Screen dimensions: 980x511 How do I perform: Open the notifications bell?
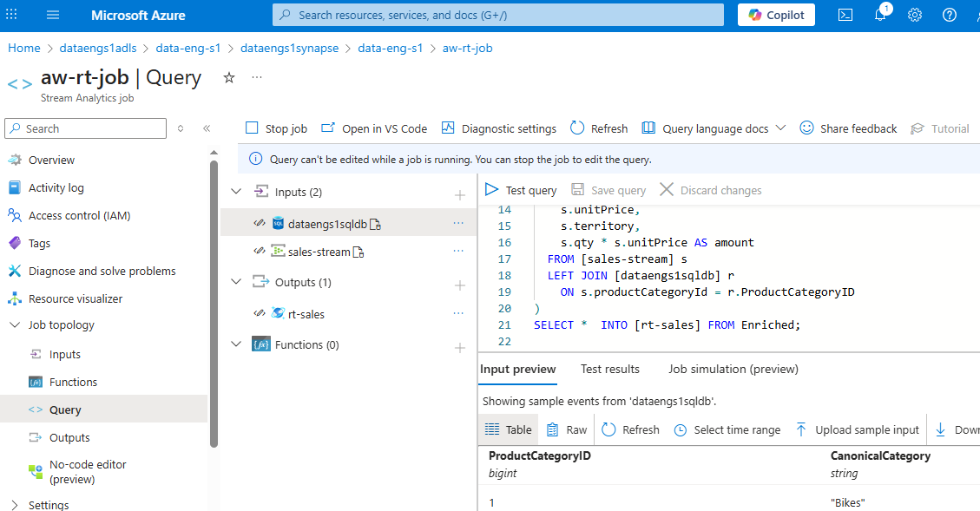(x=880, y=15)
